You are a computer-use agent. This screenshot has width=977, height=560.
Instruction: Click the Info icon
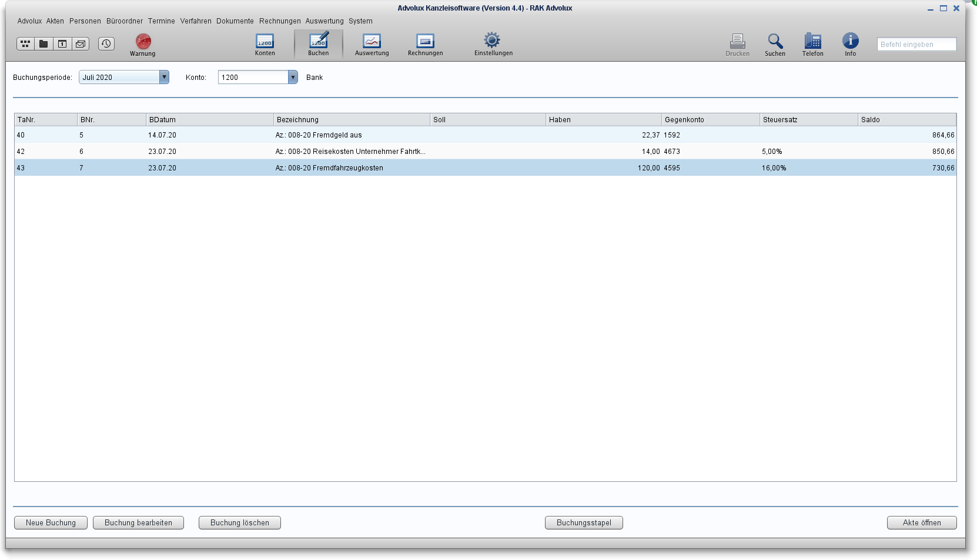pyautogui.click(x=851, y=45)
